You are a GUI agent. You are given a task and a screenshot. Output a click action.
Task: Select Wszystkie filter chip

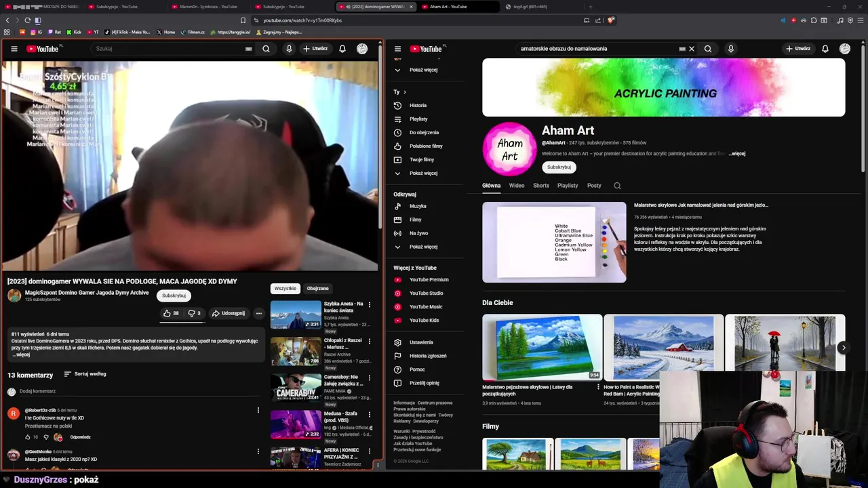pyautogui.click(x=285, y=289)
